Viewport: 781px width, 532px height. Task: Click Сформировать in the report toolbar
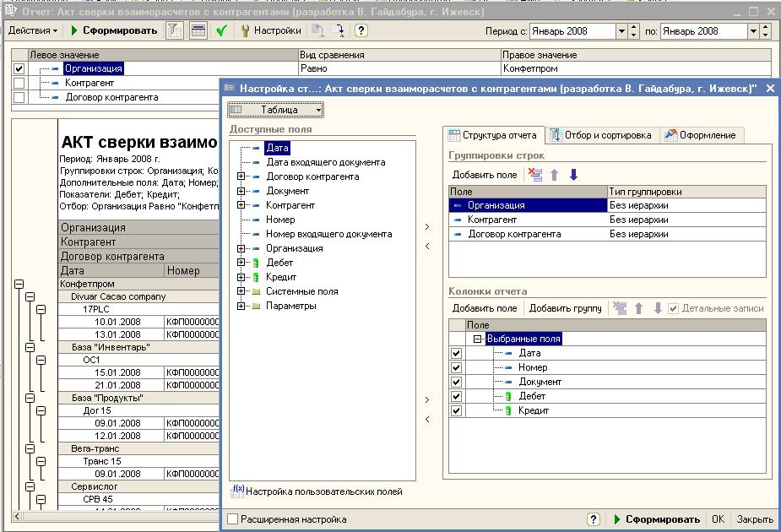114,31
